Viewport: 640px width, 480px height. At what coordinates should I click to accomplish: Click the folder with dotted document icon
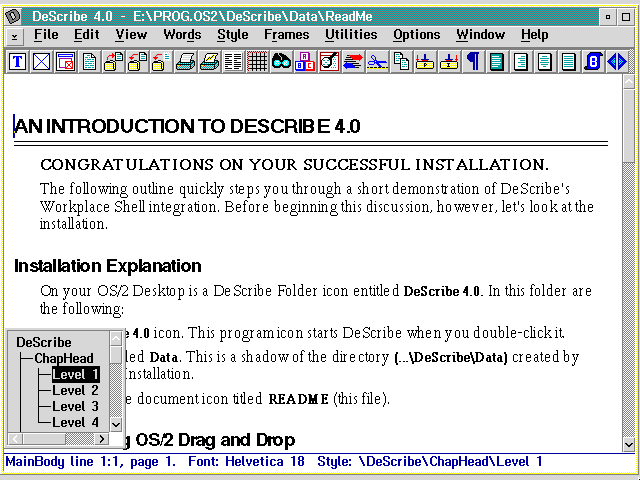pos(162,62)
